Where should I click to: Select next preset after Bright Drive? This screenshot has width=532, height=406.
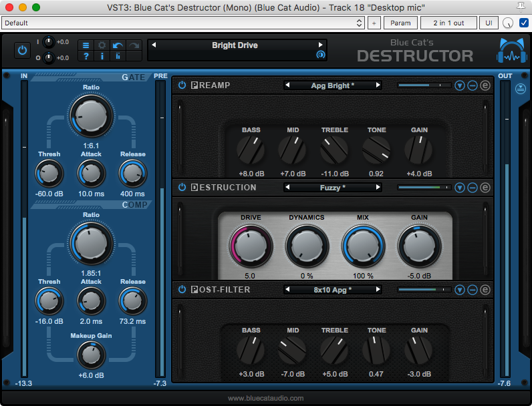coord(320,45)
